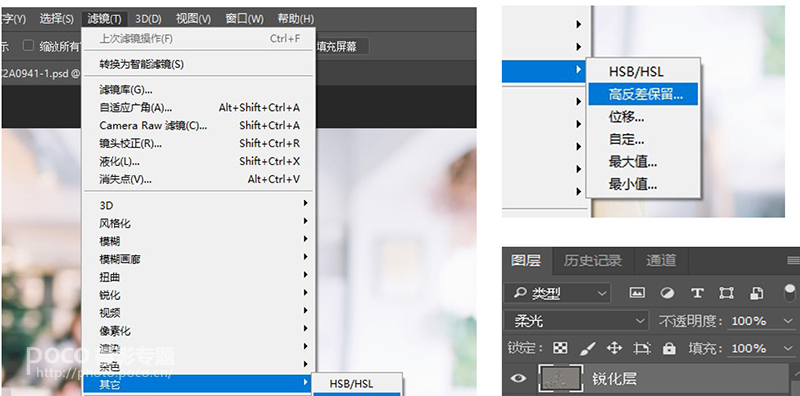This screenshot has height=396, width=800.
Task: Filter layers by shape layer icon
Action: [726, 293]
